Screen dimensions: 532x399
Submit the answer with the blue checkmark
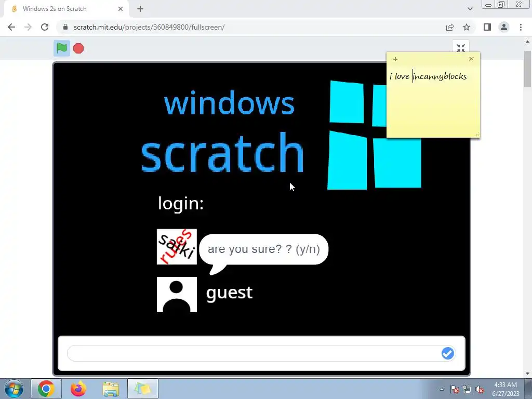pyautogui.click(x=447, y=353)
